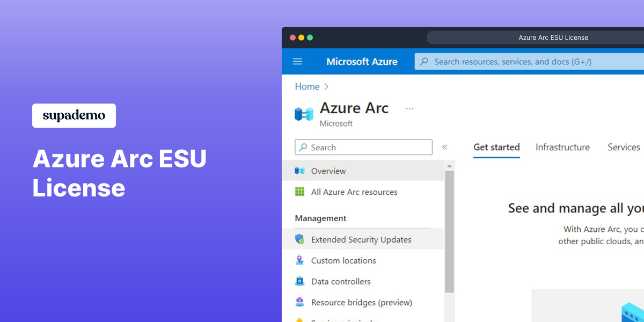The image size is (644, 322).
Task: Select Resource bridges (preview)
Action: [x=362, y=302]
